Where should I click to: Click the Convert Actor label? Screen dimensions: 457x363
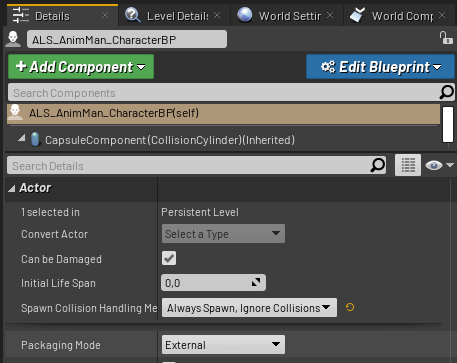(x=55, y=234)
